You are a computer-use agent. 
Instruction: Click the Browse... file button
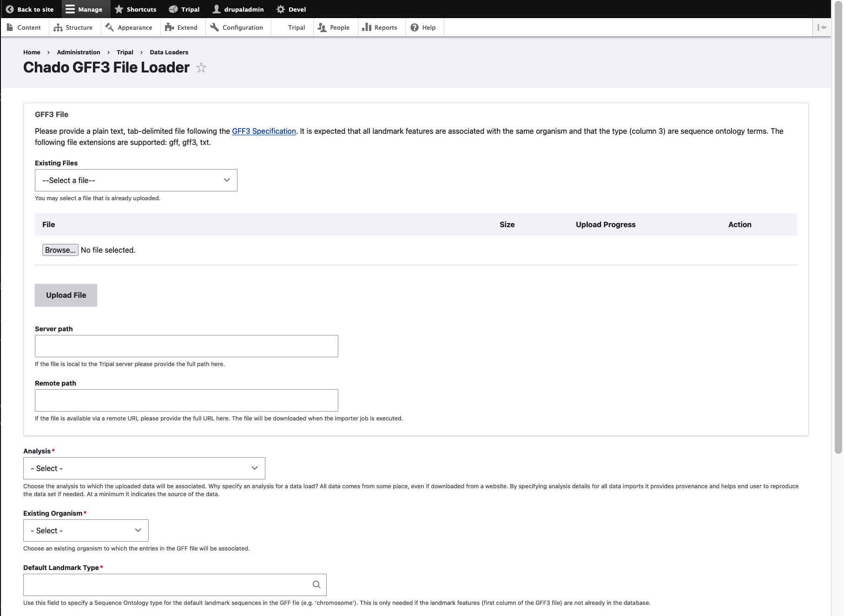(60, 250)
